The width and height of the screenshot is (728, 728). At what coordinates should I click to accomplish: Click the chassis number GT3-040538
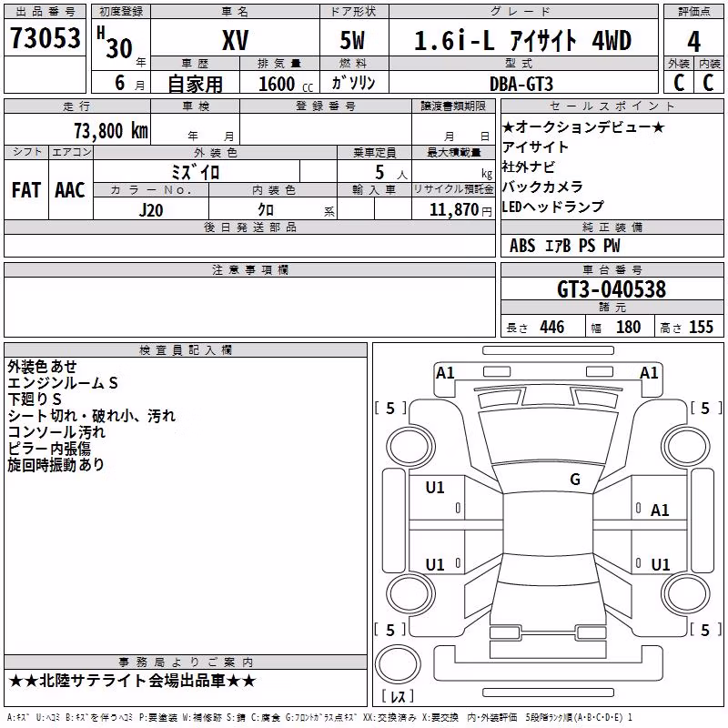(x=612, y=289)
